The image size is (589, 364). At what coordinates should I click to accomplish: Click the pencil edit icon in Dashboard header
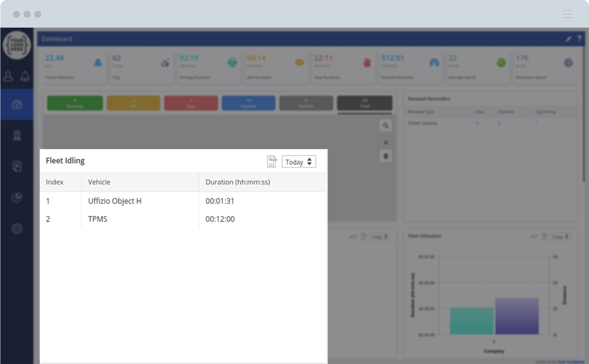coord(568,39)
